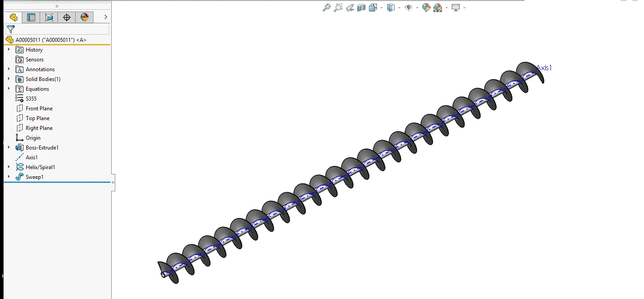Toggle the Hide/Show Items eye icon
This screenshot has height=299, width=644.
point(409,8)
